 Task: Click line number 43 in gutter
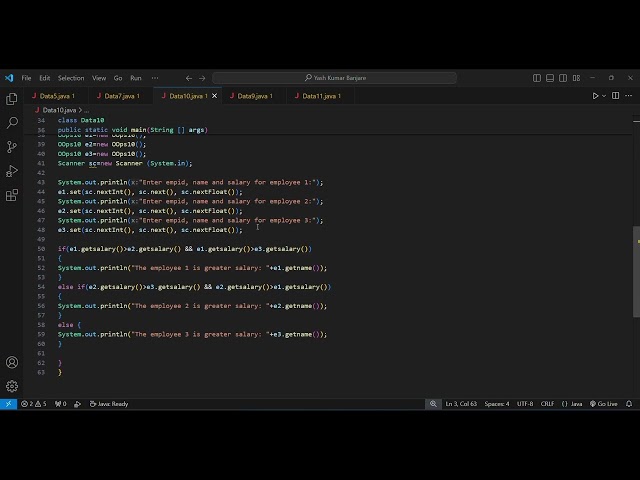[41, 182]
